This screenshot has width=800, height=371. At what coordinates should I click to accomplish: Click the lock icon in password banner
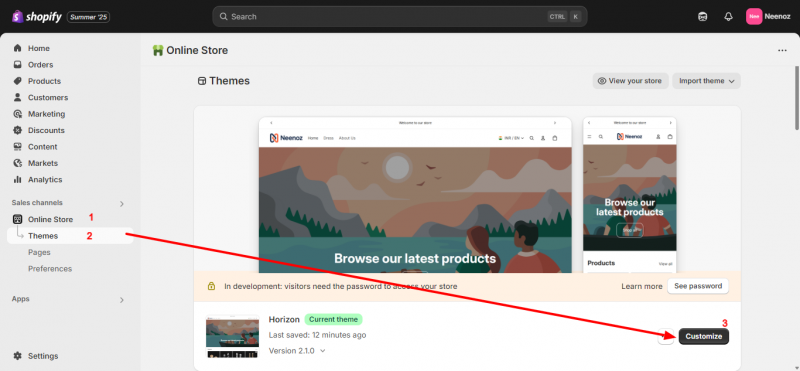coord(211,286)
